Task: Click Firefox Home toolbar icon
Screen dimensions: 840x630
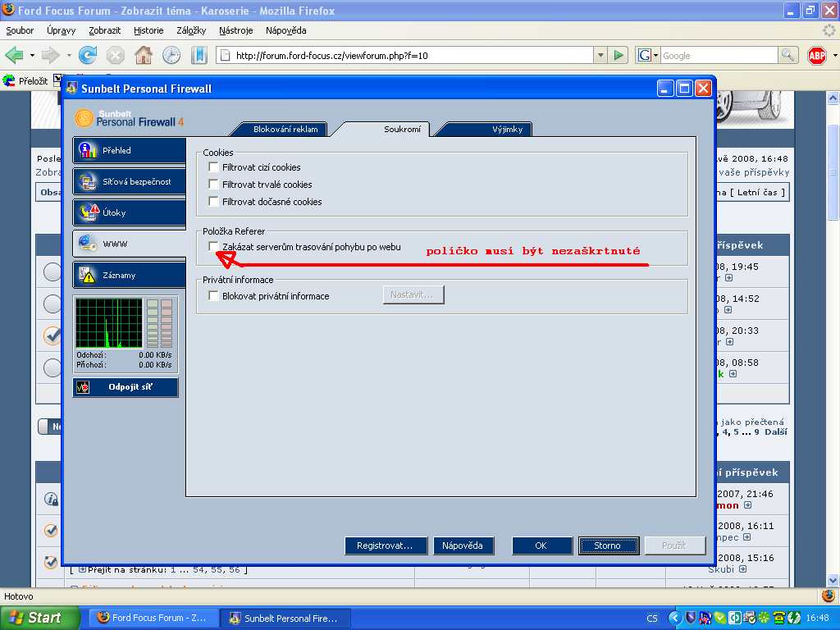Action: [x=144, y=55]
